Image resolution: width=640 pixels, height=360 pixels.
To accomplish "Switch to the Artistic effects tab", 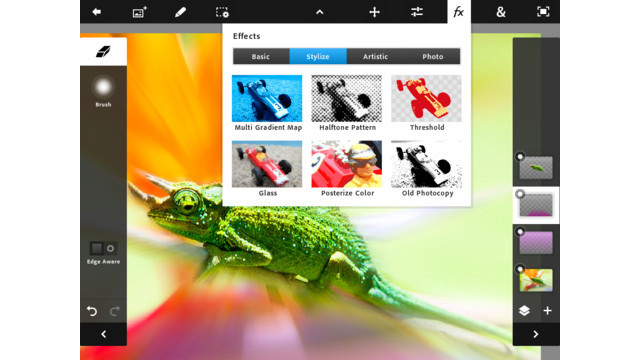I will click(x=375, y=56).
